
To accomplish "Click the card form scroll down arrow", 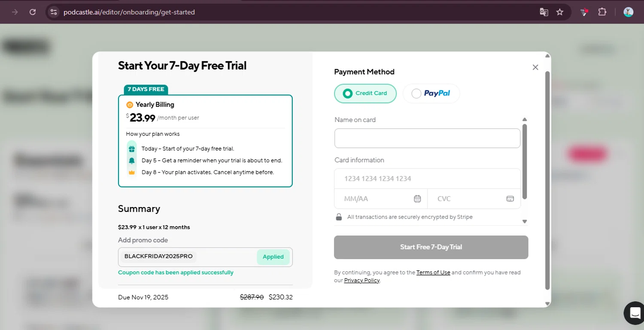I will (525, 221).
